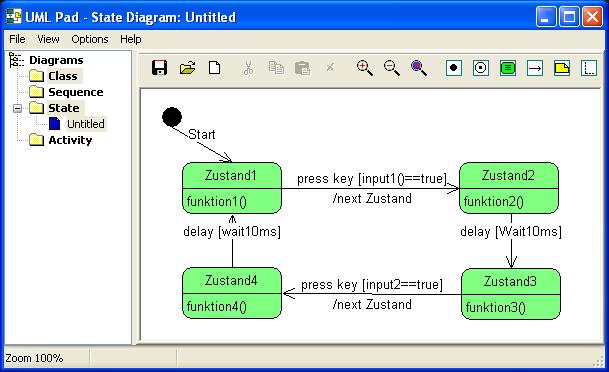
Task: Create a new blank diagram page
Action: tap(214, 68)
